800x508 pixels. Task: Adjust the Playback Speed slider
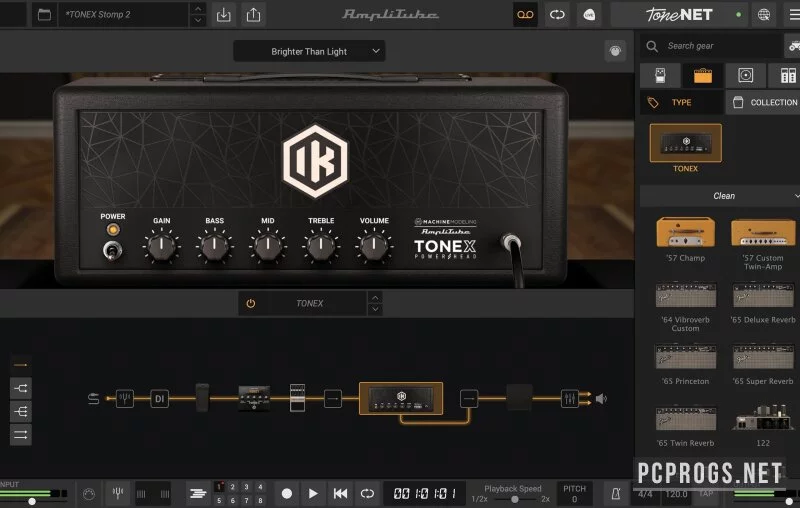(515, 499)
